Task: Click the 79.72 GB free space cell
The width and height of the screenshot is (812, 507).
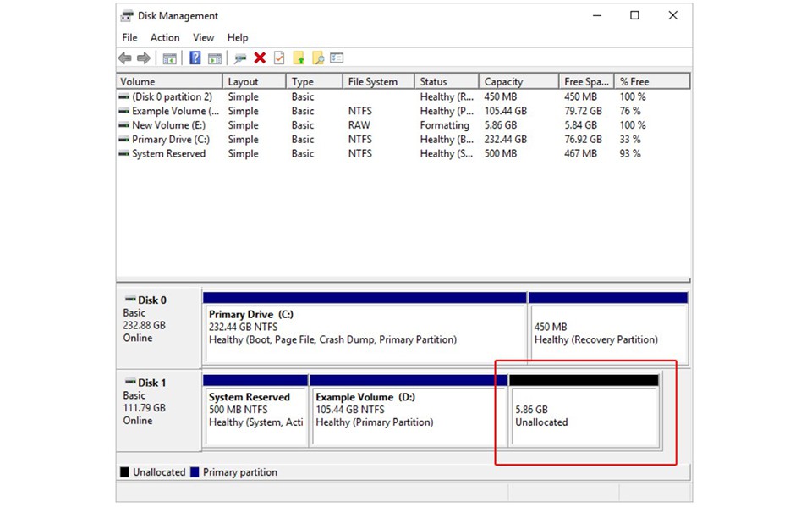Action: 583,111
